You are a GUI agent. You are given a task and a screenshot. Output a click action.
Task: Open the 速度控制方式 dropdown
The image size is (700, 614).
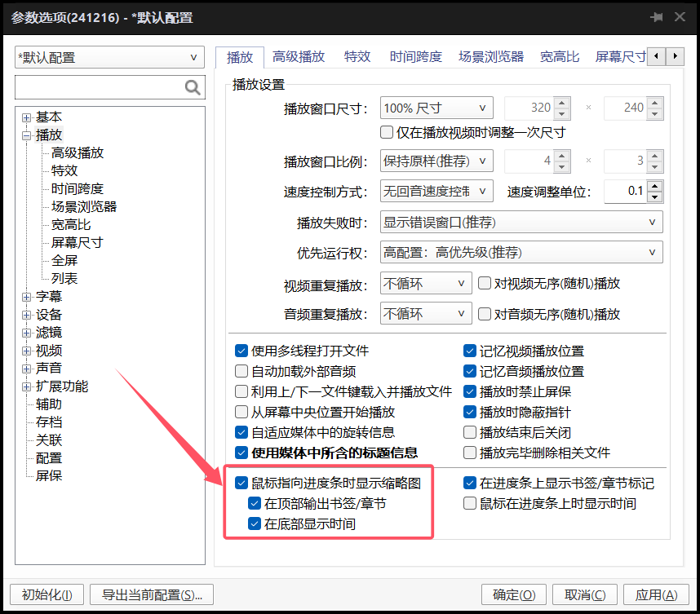436,192
